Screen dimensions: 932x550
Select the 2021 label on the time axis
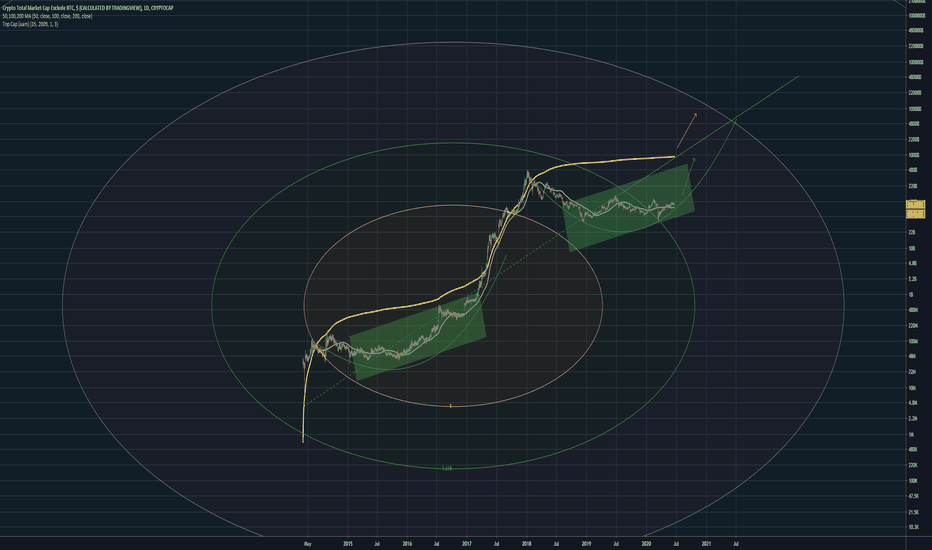[706, 543]
